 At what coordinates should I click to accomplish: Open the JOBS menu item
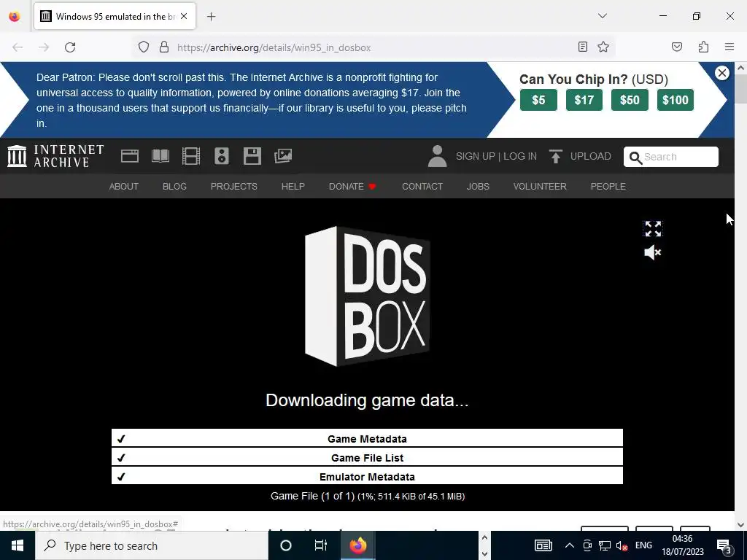[x=478, y=186]
